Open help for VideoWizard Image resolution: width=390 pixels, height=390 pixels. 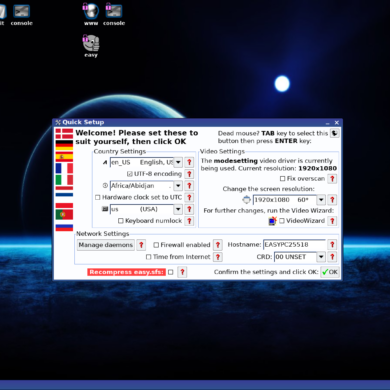(332, 221)
